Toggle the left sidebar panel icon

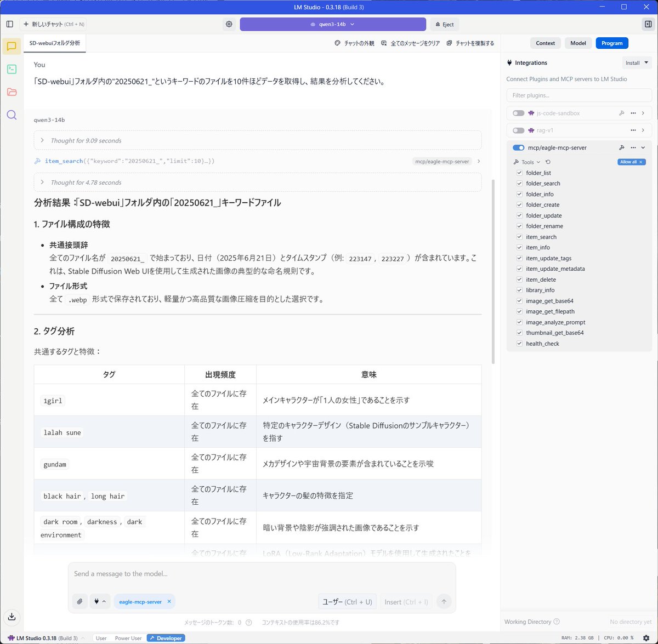(9, 24)
